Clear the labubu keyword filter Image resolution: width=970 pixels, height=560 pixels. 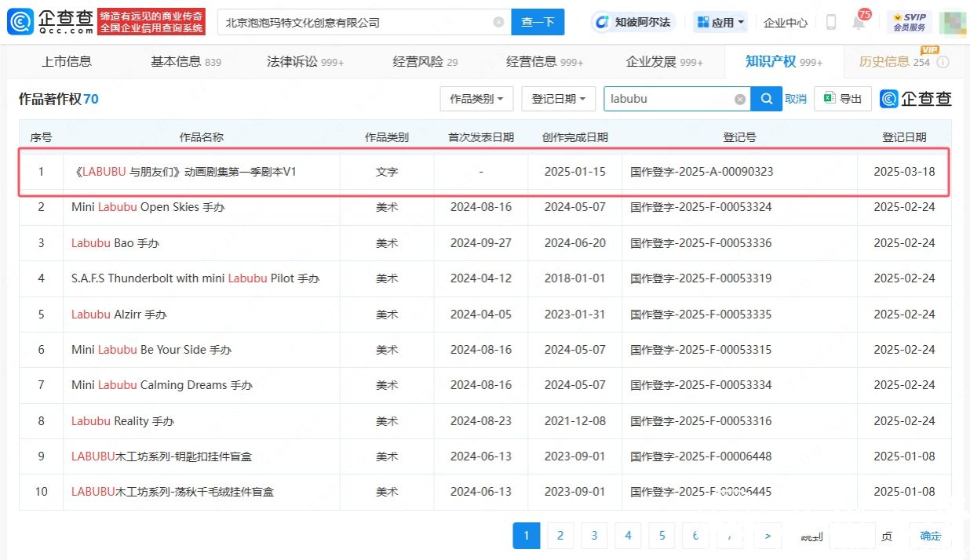tap(739, 100)
